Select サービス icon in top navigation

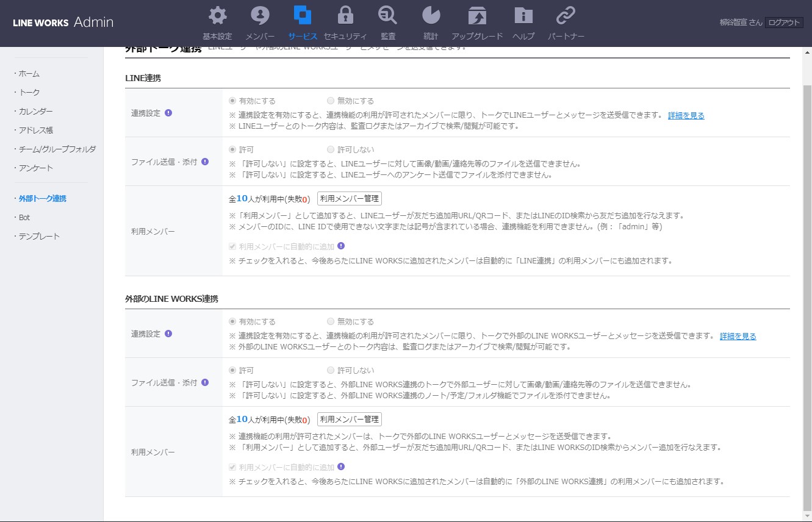coord(303,15)
